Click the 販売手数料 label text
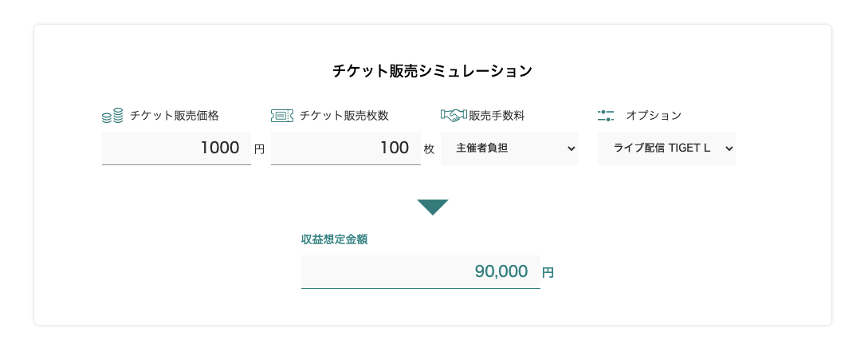The image size is (868, 348). [497, 115]
